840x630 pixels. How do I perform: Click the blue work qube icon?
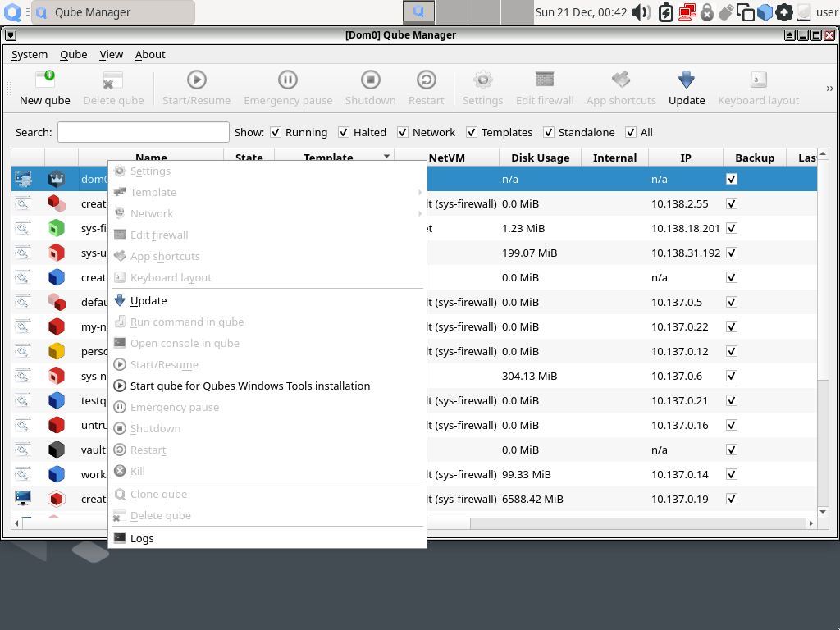[56, 474]
